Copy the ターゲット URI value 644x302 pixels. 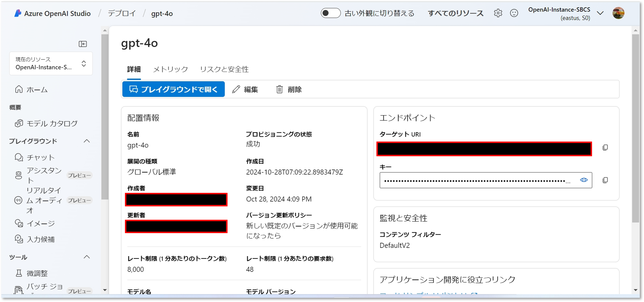(605, 148)
